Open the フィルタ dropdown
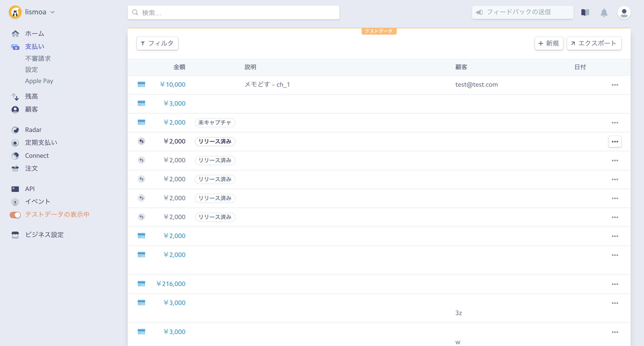 click(x=157, y=43)
